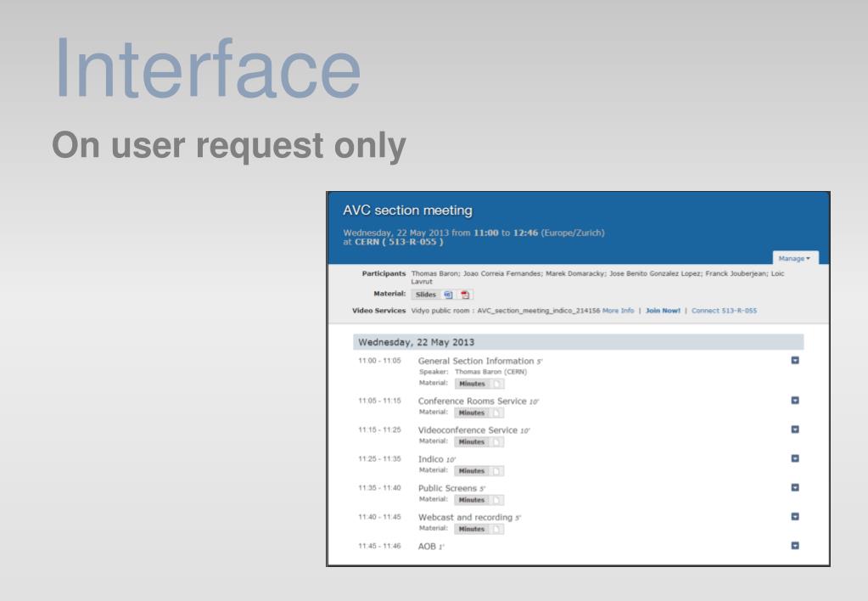Image resolution: width=868 pixels, height=601 pixels.
Task: Click document icon beside Conference Rooms Service Minutes
Action: coord(496,413)
